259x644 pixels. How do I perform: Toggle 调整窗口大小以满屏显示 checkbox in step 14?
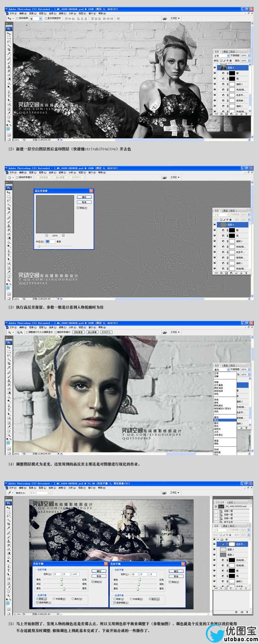tap(27, 332)
